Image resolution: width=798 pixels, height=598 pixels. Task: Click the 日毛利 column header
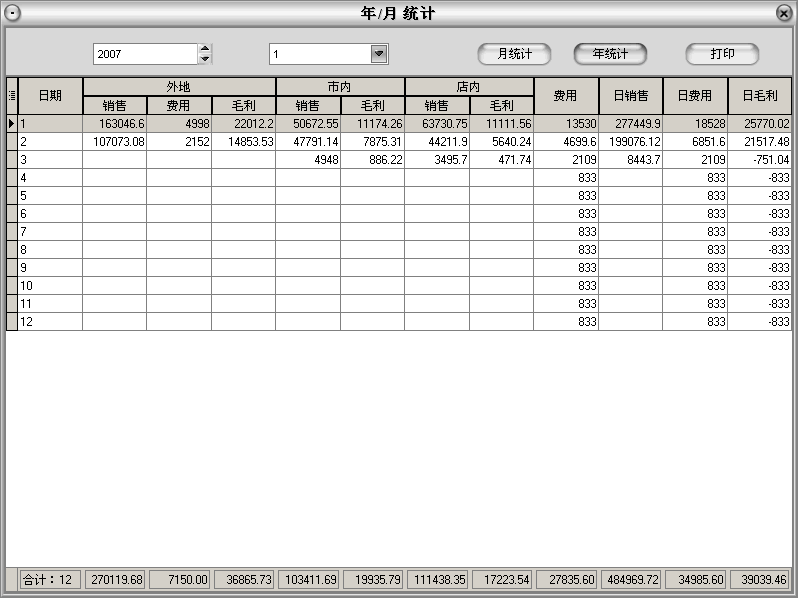(x=759, y=96)
